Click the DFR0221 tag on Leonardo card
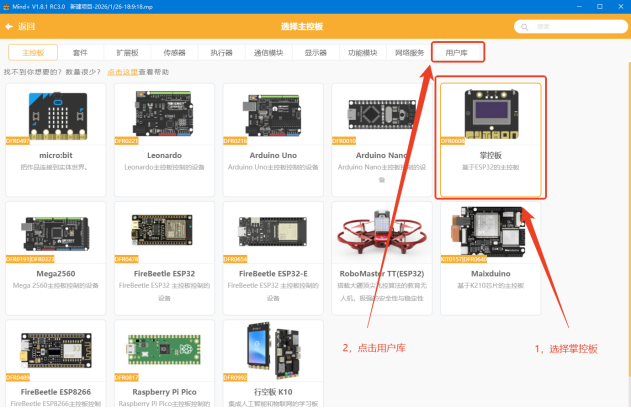The image size is (631, 408). (x=126, y=141)
